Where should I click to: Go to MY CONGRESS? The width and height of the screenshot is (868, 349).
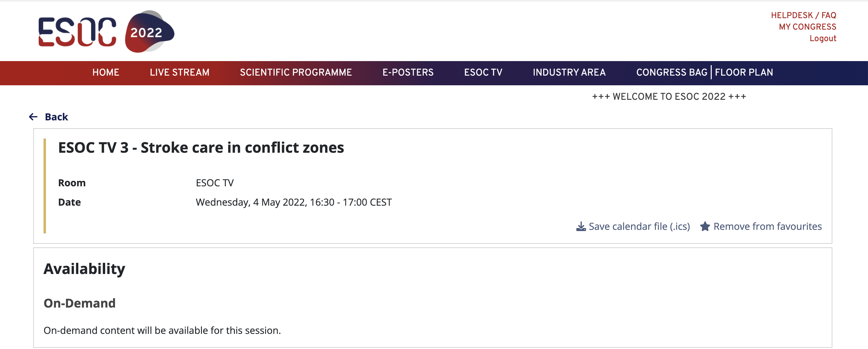pos(807,27)
